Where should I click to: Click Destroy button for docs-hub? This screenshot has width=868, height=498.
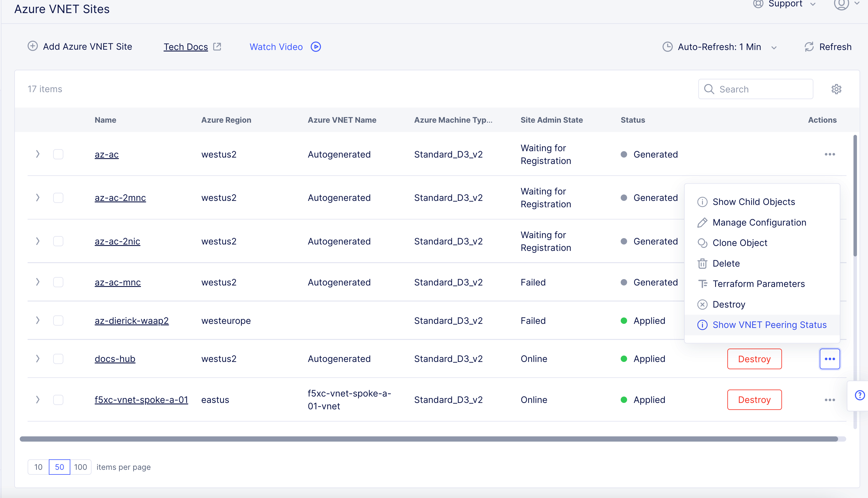tap(754, 359)
